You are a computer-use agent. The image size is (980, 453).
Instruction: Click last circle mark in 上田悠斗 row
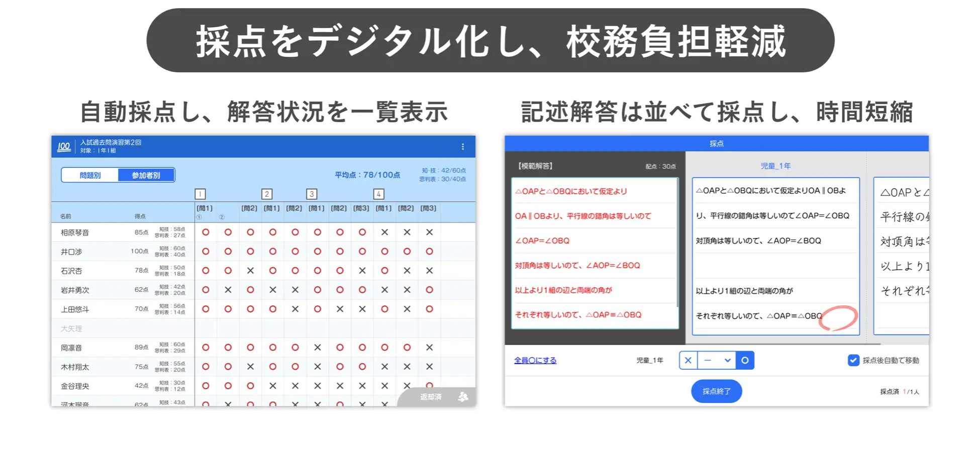(429, 309)
